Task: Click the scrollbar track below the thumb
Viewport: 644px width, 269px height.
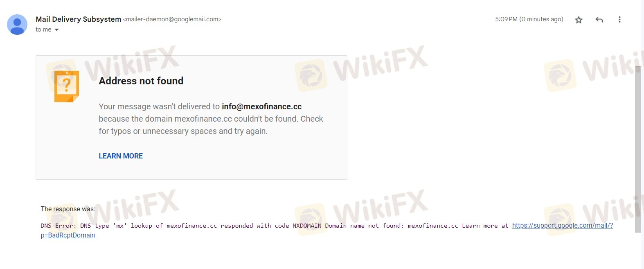Action: [x=638, y=250]
